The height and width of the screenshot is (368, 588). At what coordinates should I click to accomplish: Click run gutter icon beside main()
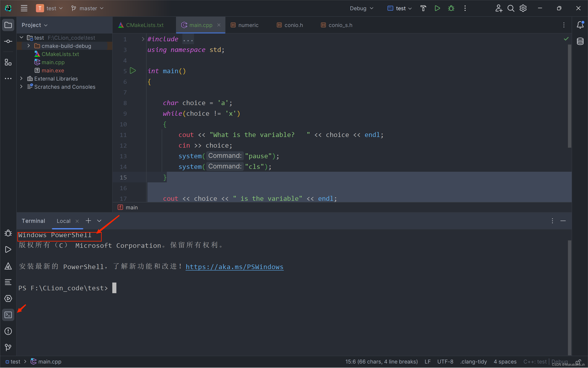(x=133, y=71)
